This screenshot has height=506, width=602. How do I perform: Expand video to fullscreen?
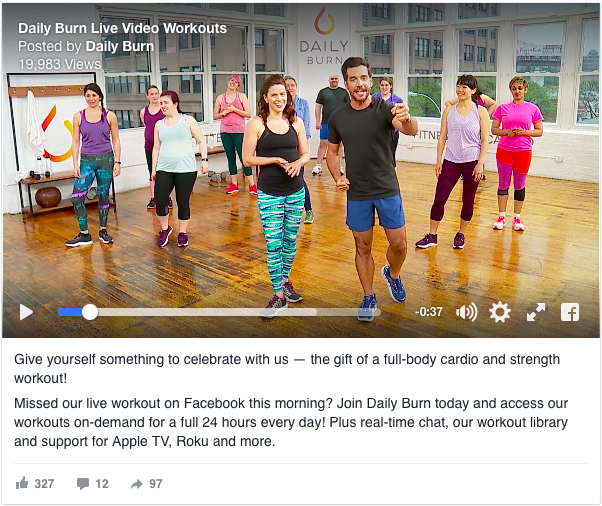coord(536,312)
